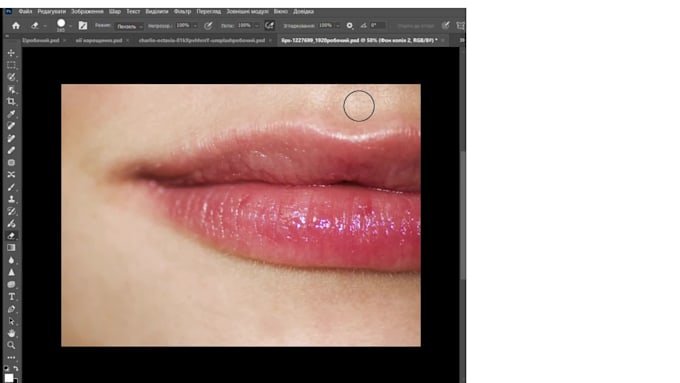The height and width of the screenshot is (383, 680).
Task: Swap foreground and background colors
Action: (x=16, y=368)
